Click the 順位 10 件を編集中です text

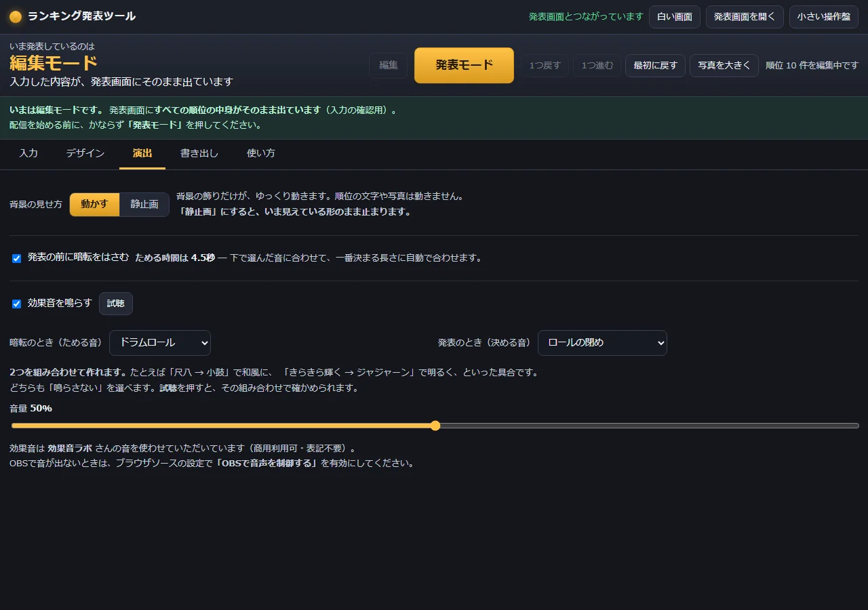coord(812,66)
